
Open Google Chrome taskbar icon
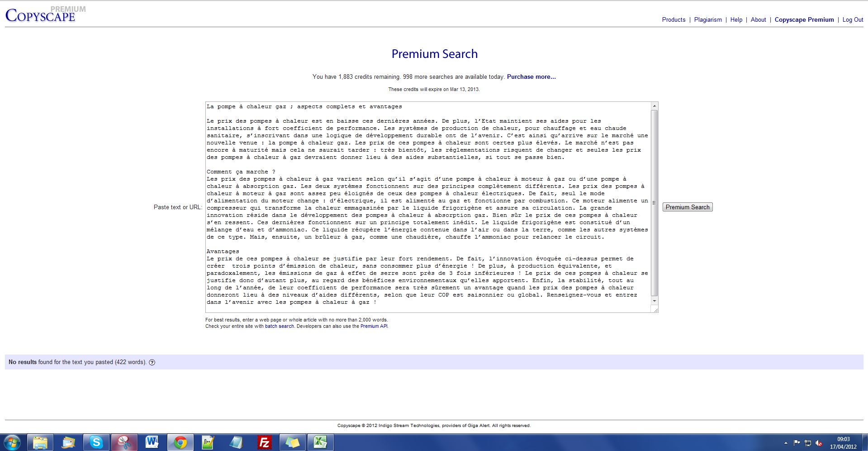pos(180,442)
